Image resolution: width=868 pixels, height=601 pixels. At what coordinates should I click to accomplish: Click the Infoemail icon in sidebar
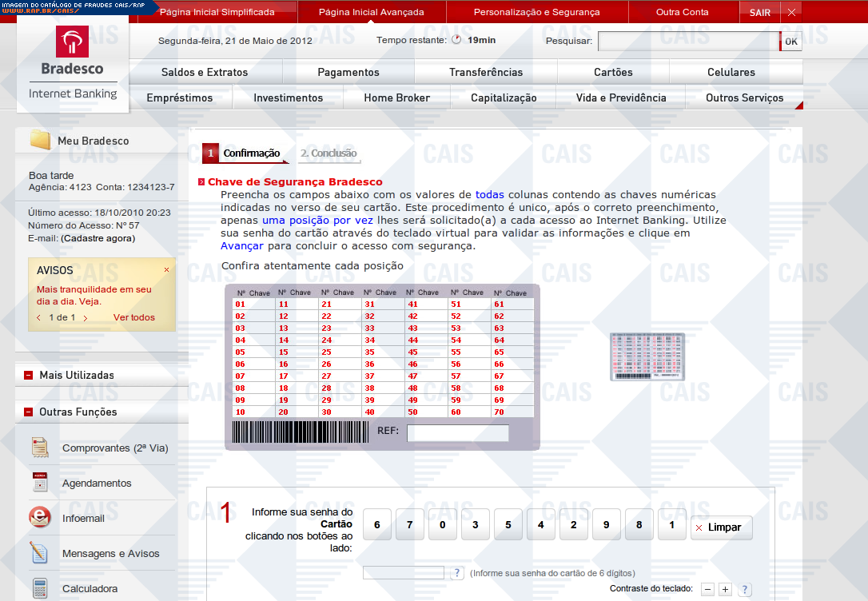(40, 518)
